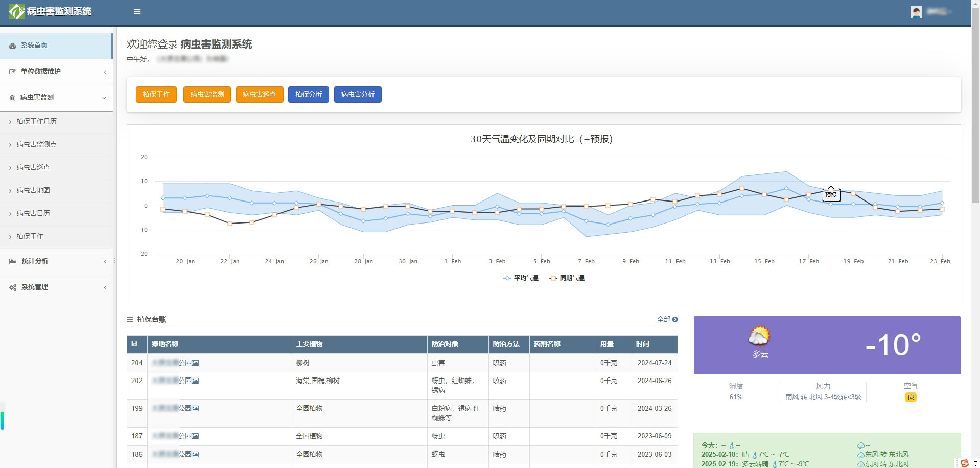Click the edit icon beside 单位数据维护
Image resolution: width=980 pixels, height=468 pixels.
pyautogui.click(x=13, y=72)
